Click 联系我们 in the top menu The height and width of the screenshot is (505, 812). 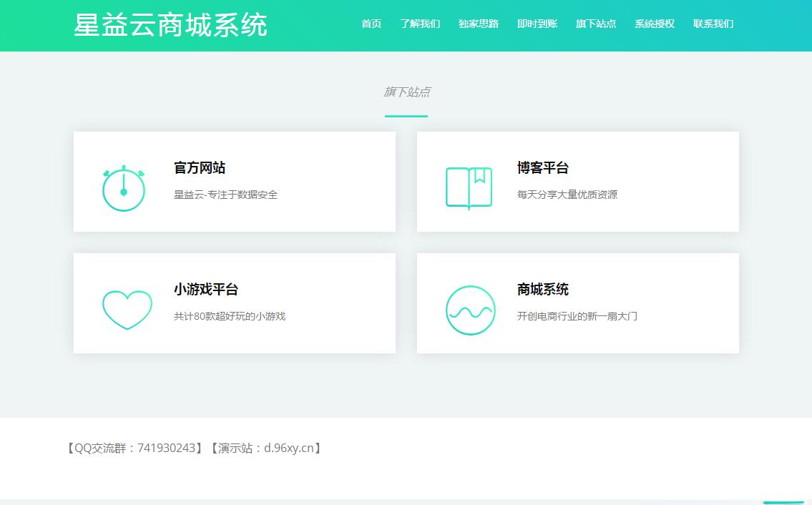713,24
